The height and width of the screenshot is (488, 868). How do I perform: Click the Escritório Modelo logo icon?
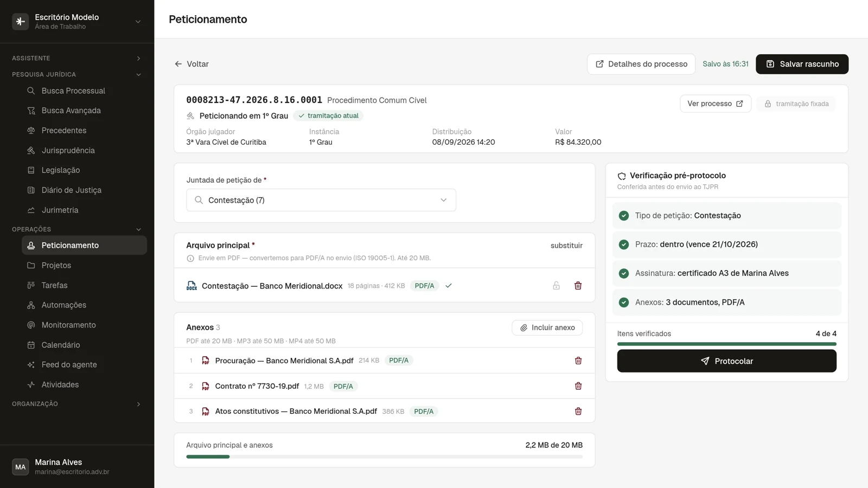(21, 22)
